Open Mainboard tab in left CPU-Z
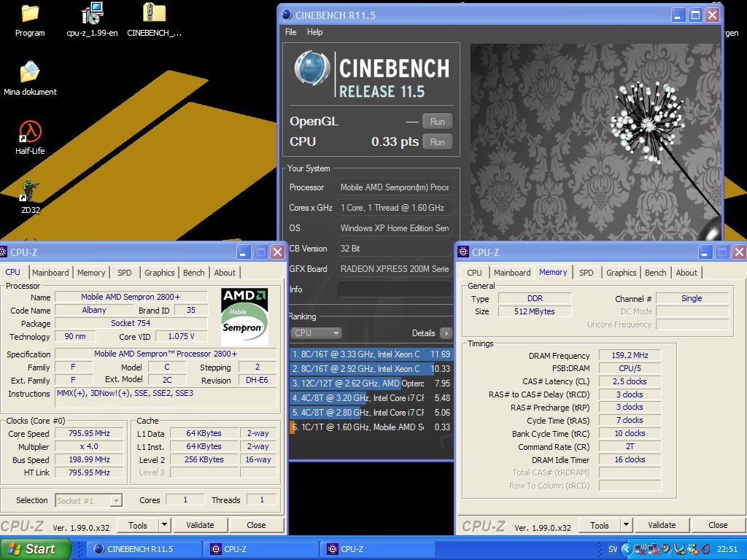This screenshot has width=747, height=560. (x=50, y=273)
